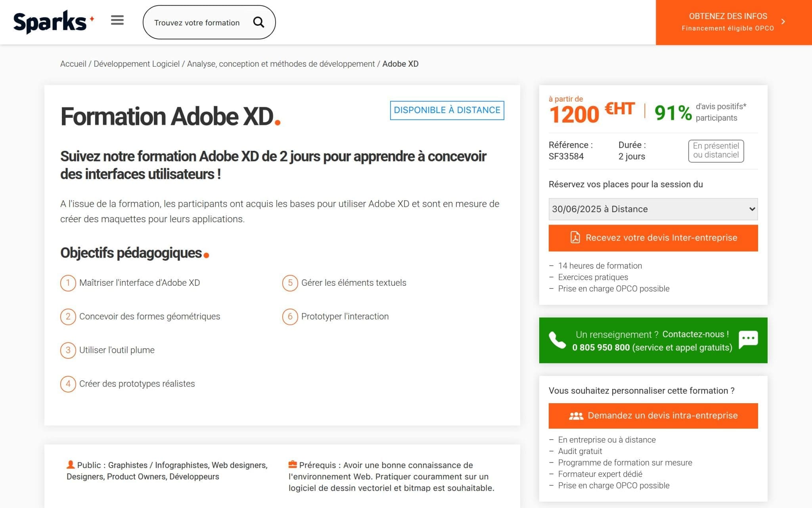Click Réservez vos places pour la session du label
The image size is (812, 508).
point(626,184)
